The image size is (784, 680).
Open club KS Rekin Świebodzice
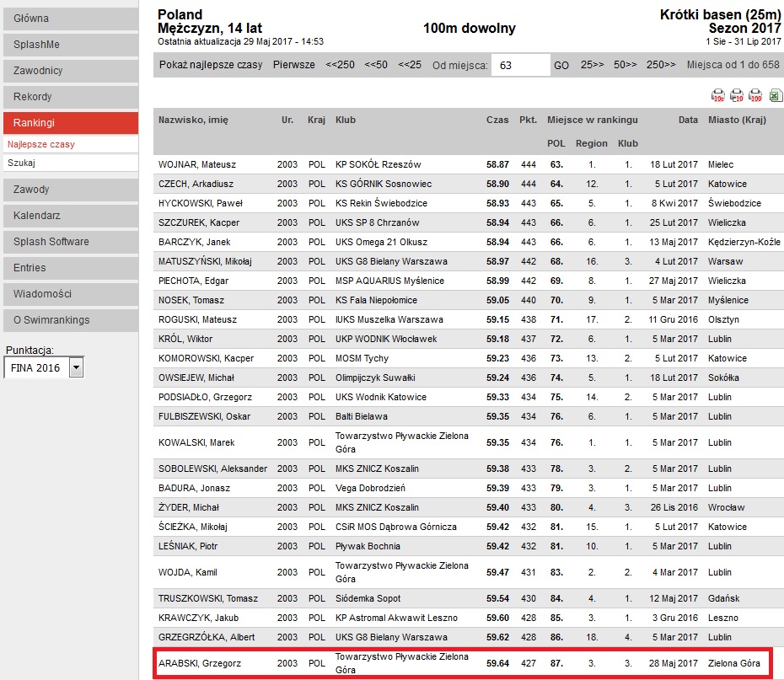click(381, 203)
